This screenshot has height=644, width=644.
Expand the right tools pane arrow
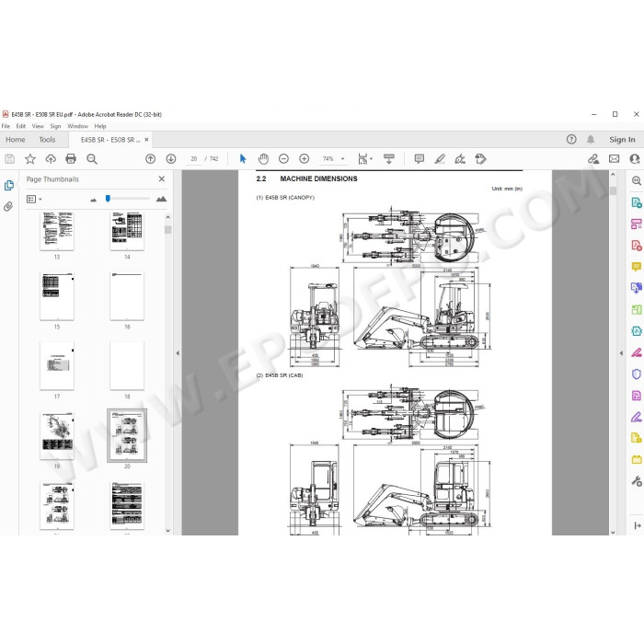tap(621, 352)
